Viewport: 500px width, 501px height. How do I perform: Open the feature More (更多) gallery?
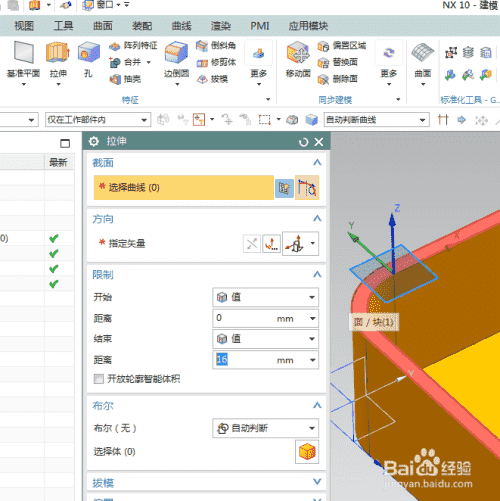tap(259, 63)
